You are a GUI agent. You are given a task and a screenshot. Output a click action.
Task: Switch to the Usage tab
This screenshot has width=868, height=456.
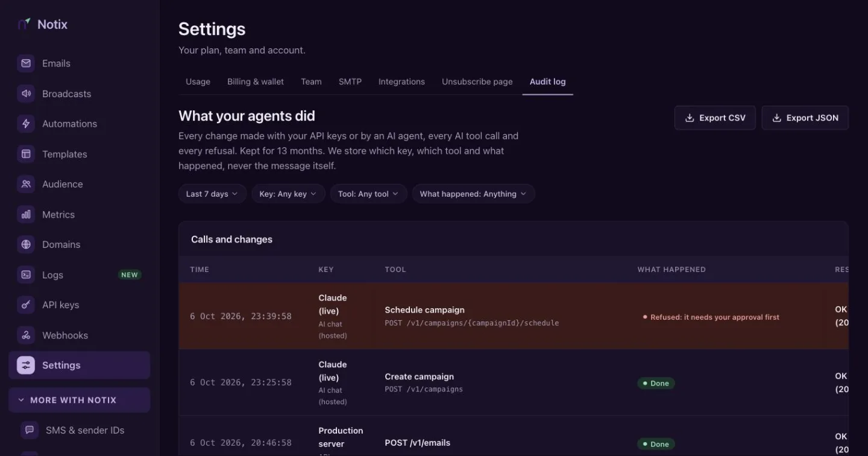tap(198, 81)
